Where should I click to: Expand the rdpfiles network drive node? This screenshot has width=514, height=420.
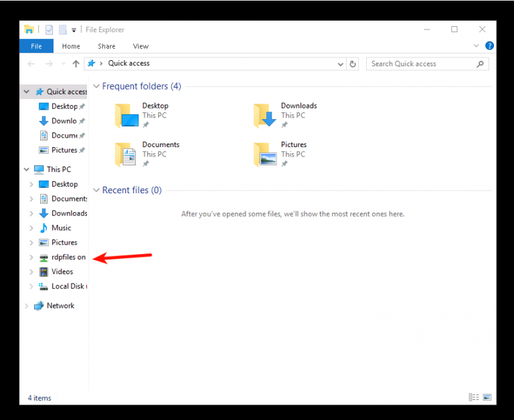pos(31,257)
